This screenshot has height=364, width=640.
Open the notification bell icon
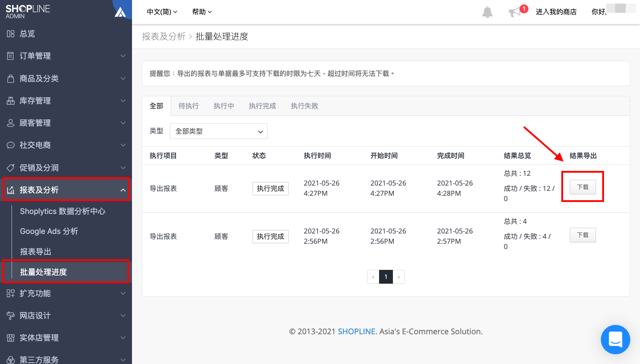pos(488,12)
